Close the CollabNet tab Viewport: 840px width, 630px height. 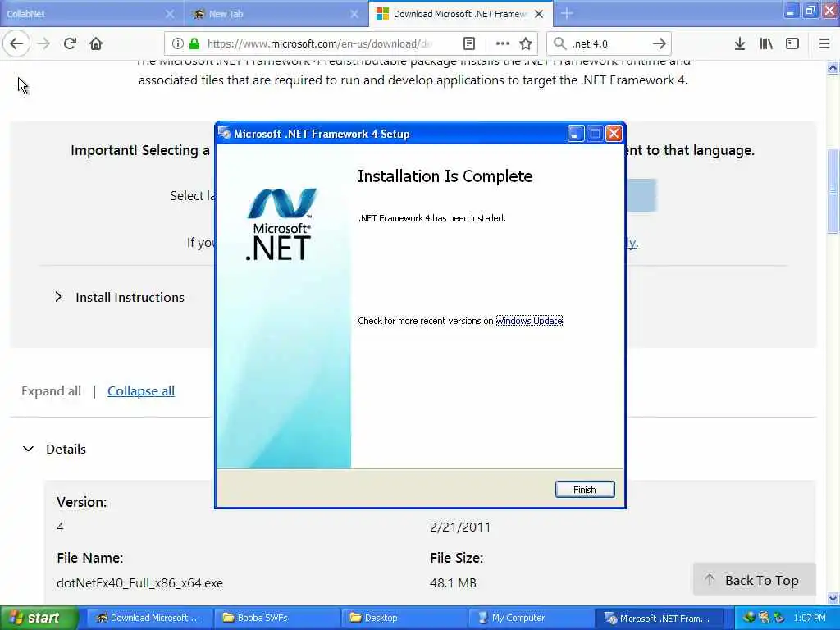click(169, 13)
